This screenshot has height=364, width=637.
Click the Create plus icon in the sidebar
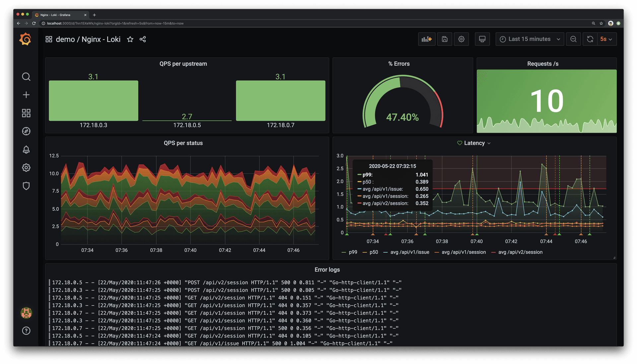pyautogui.click(x=26, y=94)
